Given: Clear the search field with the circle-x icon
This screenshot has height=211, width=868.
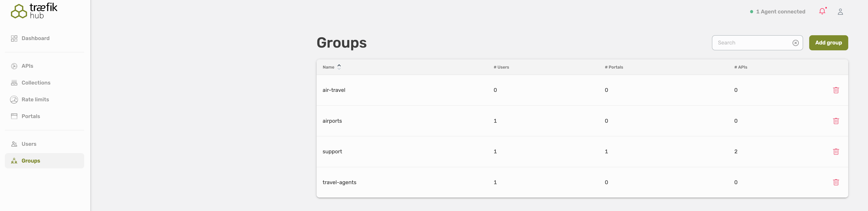Looking at the screenshot, I should pyautogui.click(x=796, y=43).
